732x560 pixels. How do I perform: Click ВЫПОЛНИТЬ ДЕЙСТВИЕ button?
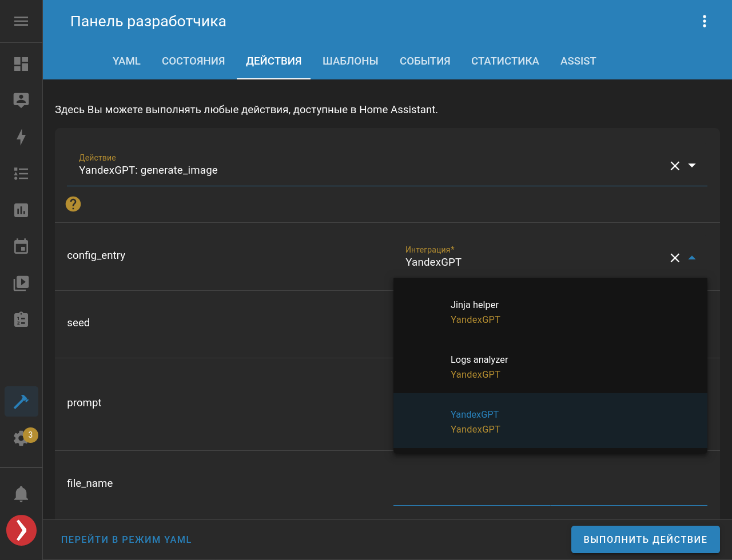coord(645,539)
